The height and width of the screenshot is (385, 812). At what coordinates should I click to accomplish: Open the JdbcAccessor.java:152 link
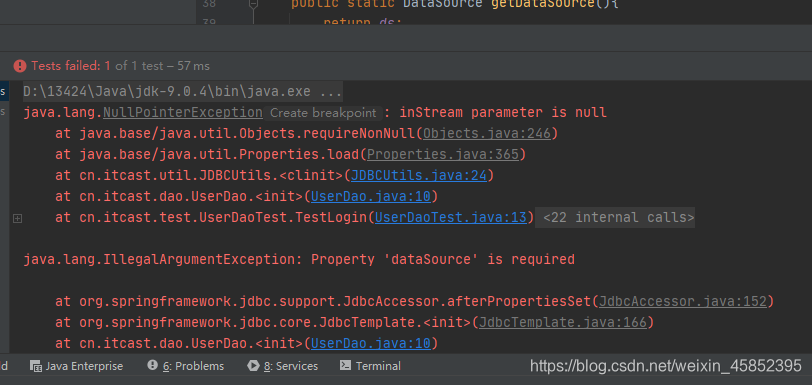coord(682,301)
